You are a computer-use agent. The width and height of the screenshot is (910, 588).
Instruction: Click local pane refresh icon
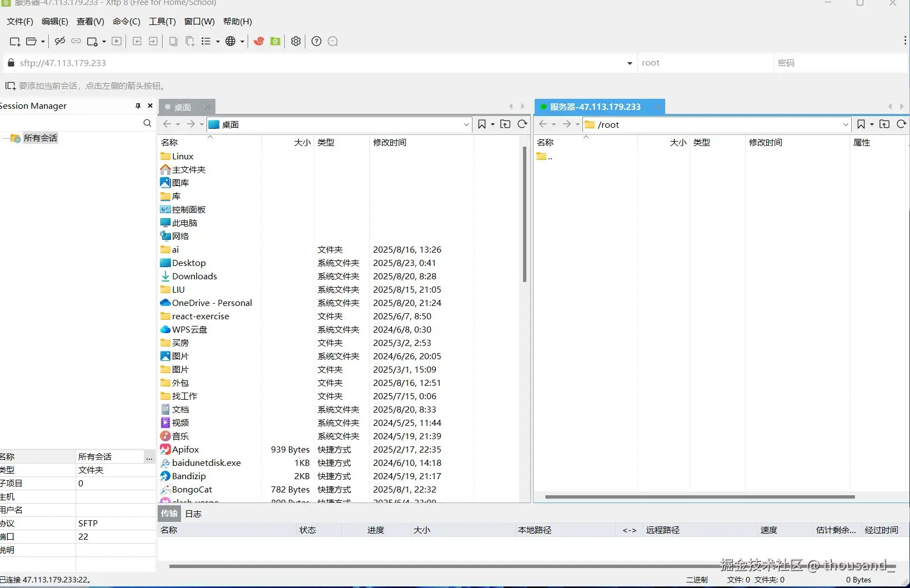click(x=522, y=124)
